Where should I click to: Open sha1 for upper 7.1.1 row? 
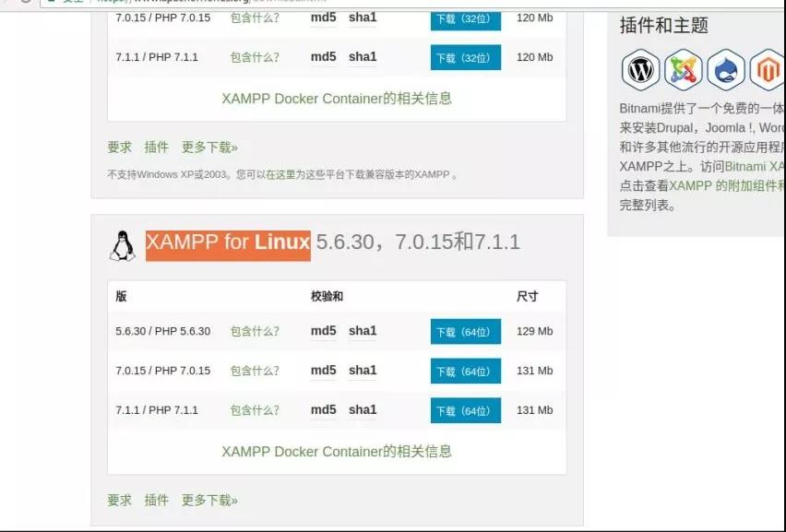pyautogui.click(x=363, y=57)
